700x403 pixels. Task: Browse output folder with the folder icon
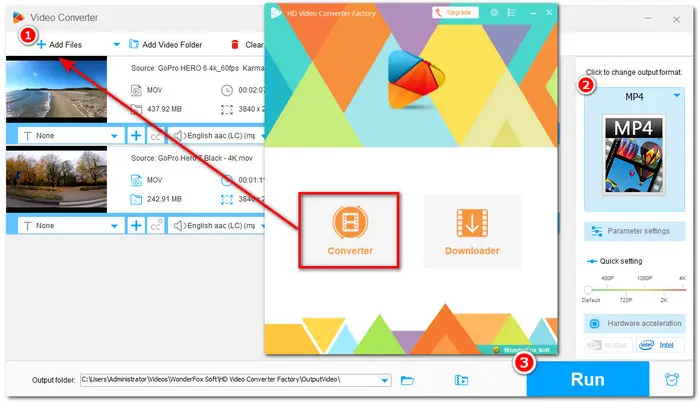pyautogui.click(x=407, y=380)
